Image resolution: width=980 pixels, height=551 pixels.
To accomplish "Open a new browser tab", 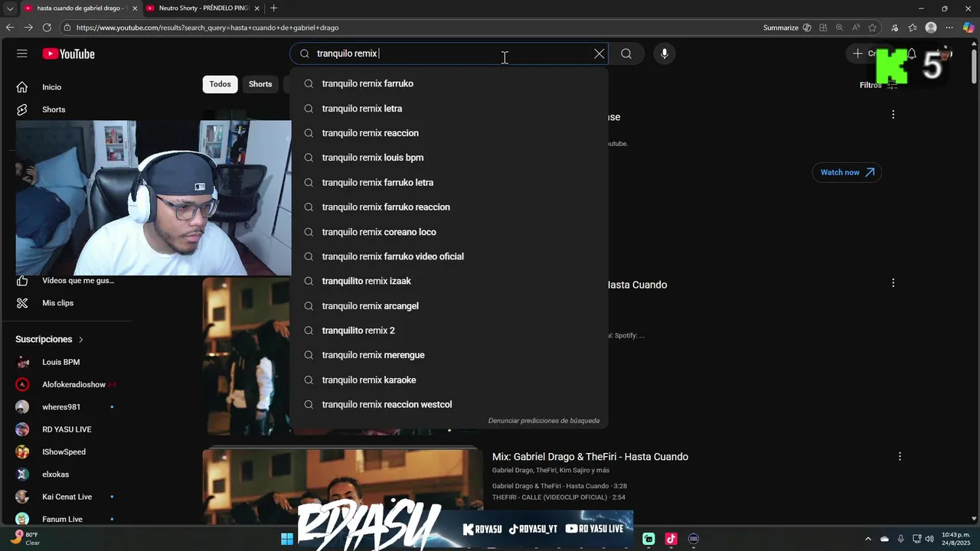I will click(x=273, y=8).
